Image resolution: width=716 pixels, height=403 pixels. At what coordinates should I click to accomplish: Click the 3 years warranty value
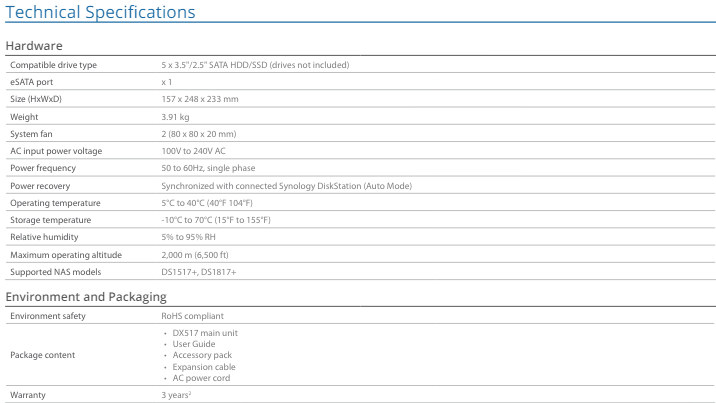pyautogui.click(x=177, y=395)
